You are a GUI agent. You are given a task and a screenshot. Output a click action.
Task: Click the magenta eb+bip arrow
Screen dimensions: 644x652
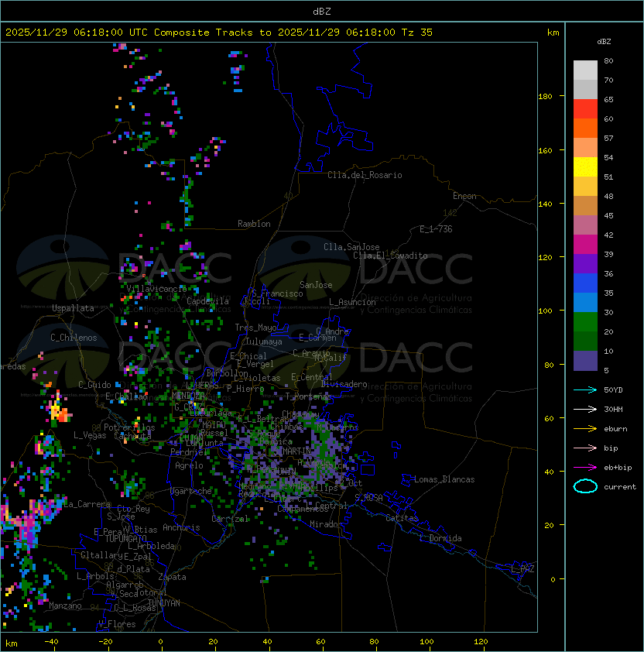coord(585,468)
